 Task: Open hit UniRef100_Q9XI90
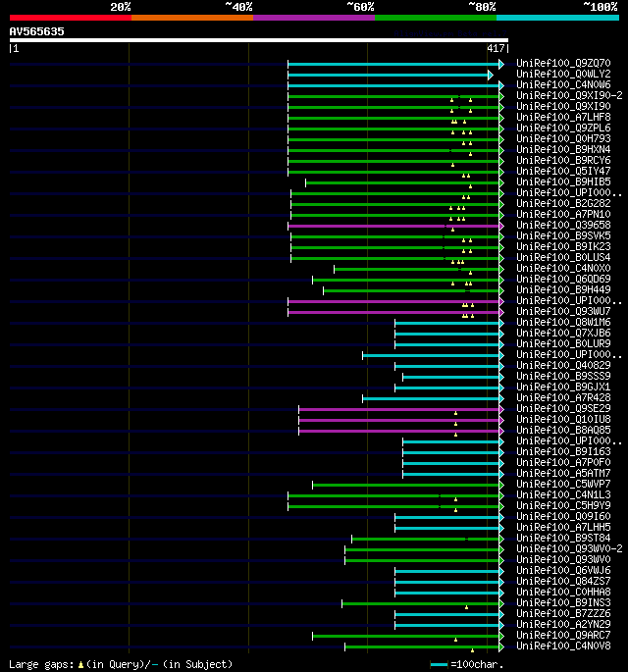[x=563, y=106]
